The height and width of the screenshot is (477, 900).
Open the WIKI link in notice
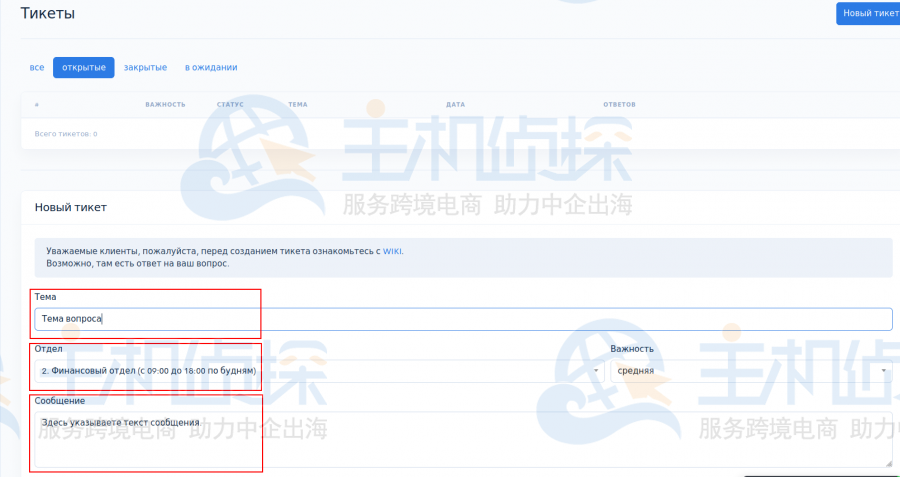pyautogui.click(x=393, y=251)
